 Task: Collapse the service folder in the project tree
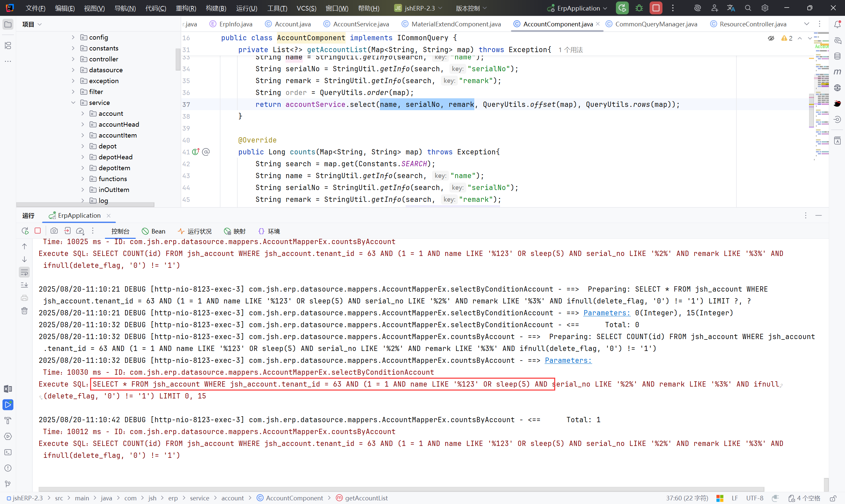pyautogui.click(x=73, y=103)
